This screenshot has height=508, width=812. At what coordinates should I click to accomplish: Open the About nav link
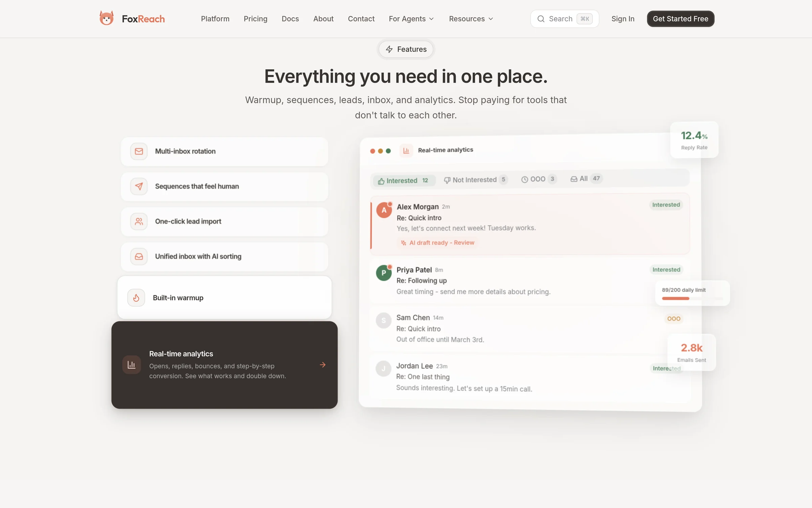(x=323, y=19)
